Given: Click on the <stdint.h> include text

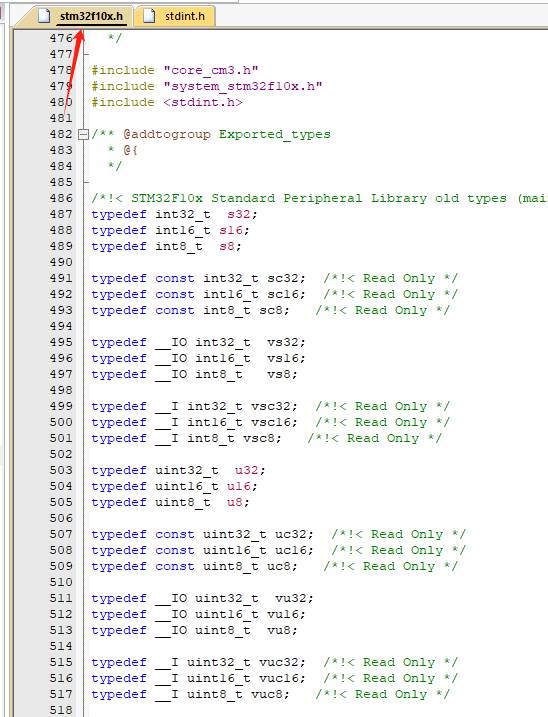Looking at the screenshot, I should pos(203,102).
